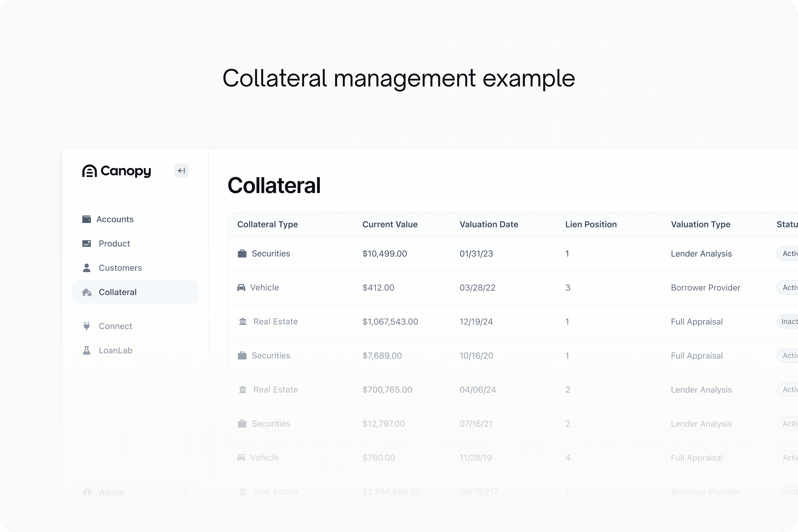Expand the Admin user dropdown chevron

coord(184,492)
